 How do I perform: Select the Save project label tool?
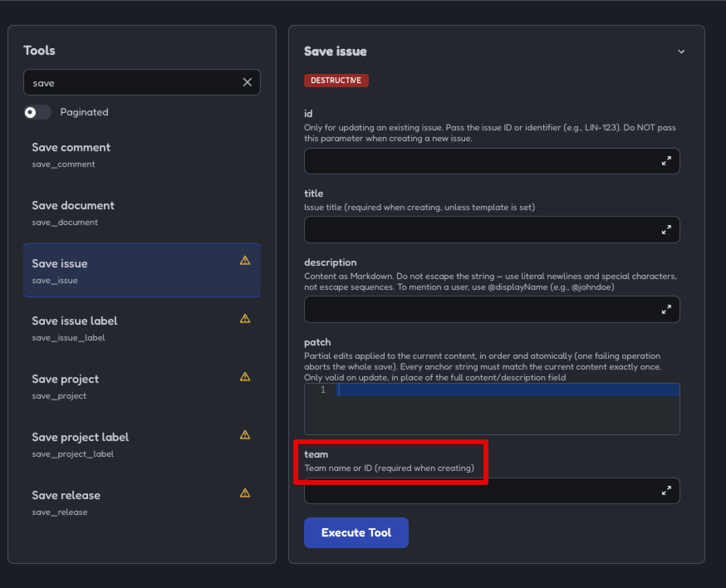pyautogui.click(x=142, y=445)
